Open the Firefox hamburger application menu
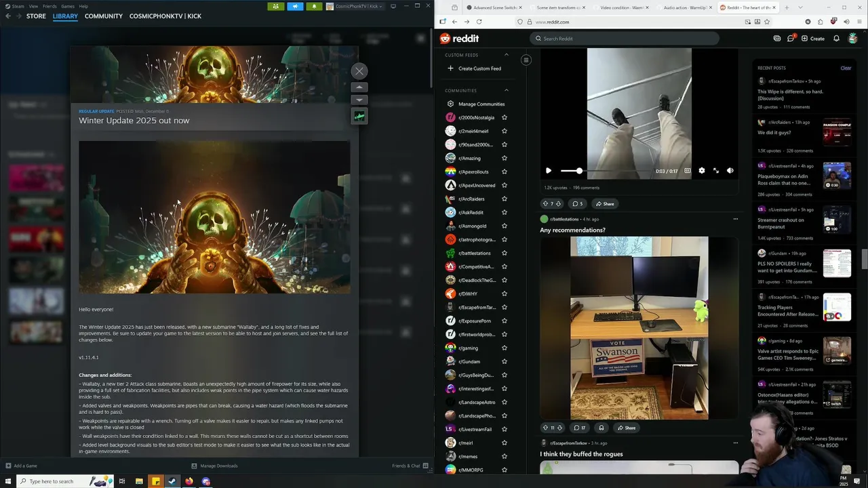Viewport: 868px width, 488px height. point(858,22)
